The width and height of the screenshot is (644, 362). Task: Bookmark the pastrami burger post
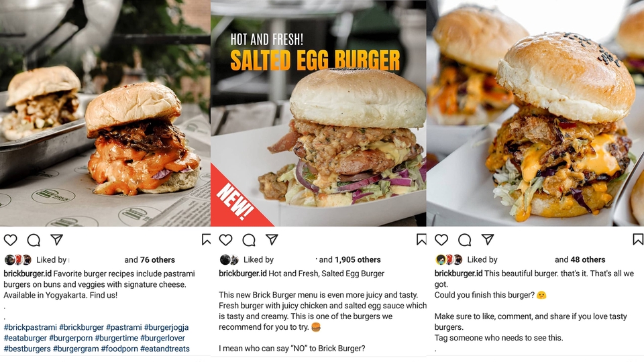click(206, 240)
